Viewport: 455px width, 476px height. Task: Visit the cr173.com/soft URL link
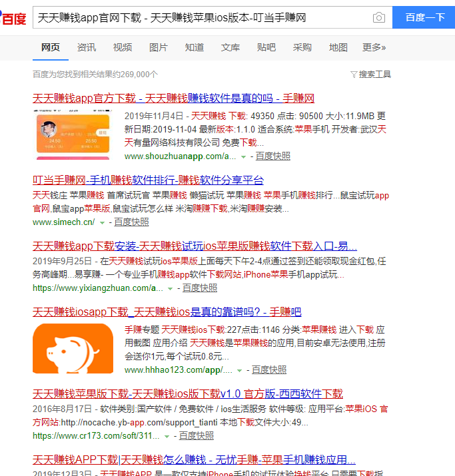click(96, 435)
